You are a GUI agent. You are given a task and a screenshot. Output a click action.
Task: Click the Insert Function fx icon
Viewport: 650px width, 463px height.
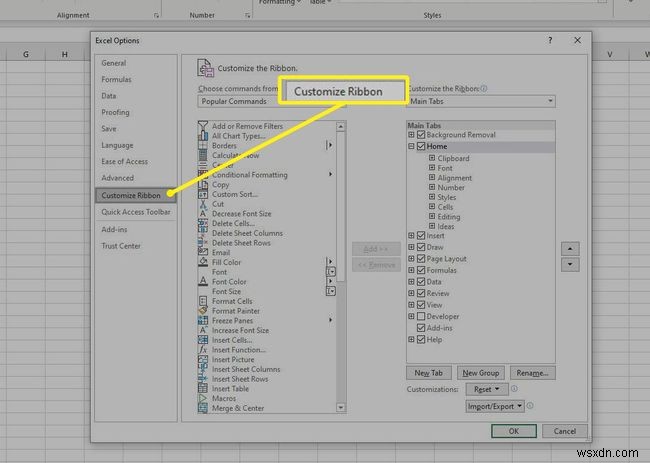pos(203,349)
